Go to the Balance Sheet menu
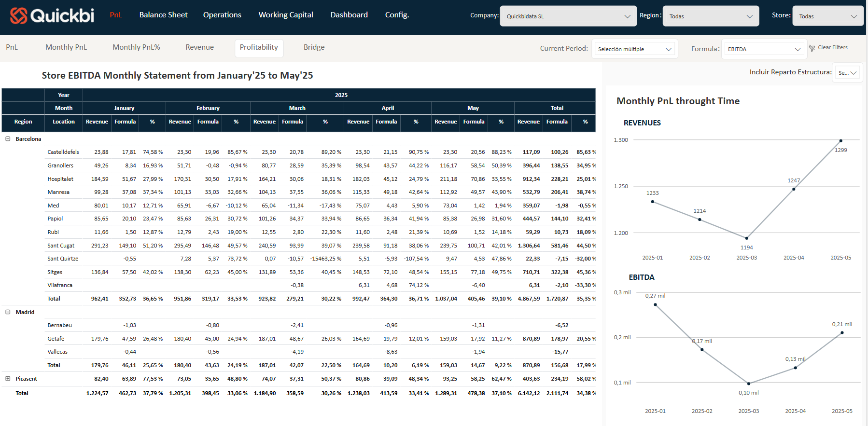The width and height of the screenshot is (868, 426). (x=163, y=15)
